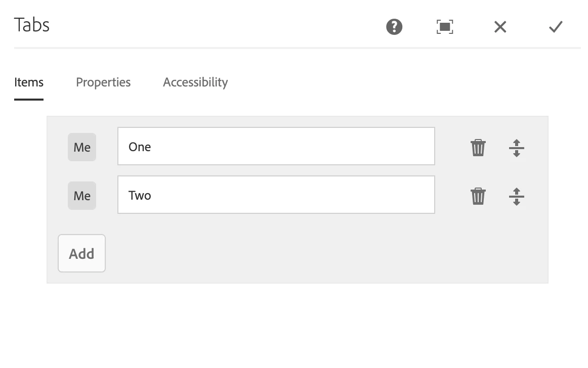Toggle fullscreen mode for the dialog
The height and width of the screenshot is (368, 588).
(x=445, y=27)
